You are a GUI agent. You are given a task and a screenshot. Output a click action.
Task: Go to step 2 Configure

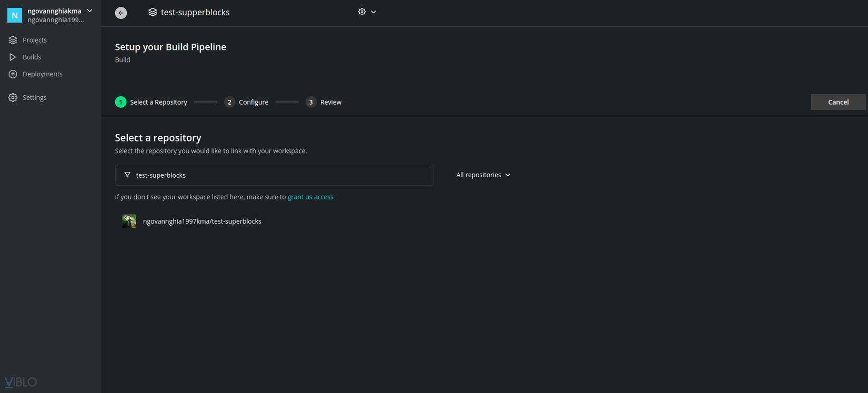246,102
